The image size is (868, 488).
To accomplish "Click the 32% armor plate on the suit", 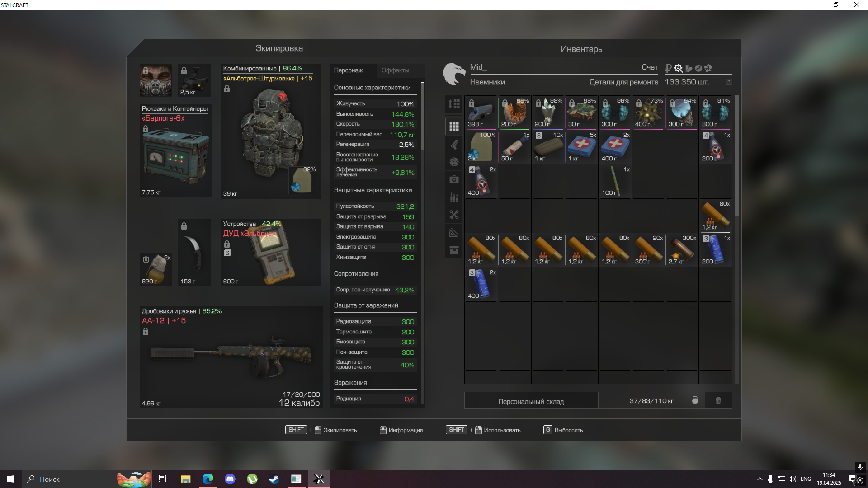I will click(x=302, y=179).
